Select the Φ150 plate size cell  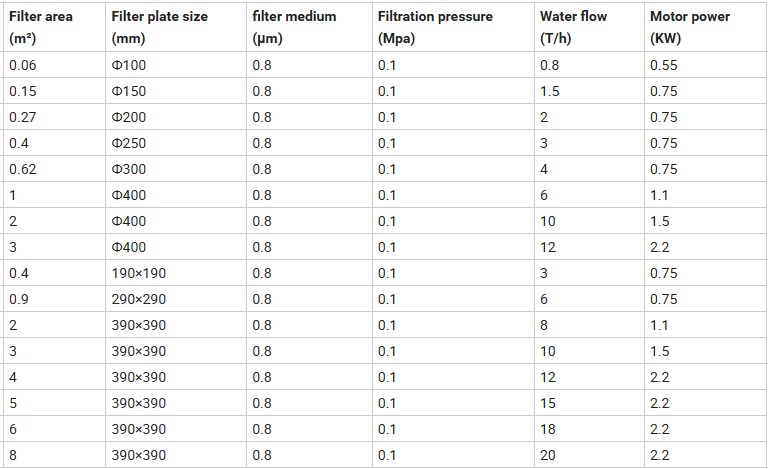129,91
